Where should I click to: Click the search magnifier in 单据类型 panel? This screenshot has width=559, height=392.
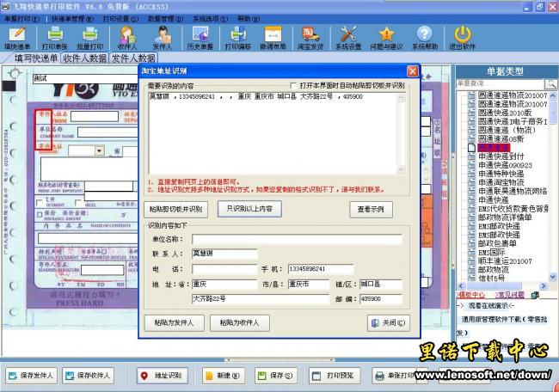coord(550,83)
